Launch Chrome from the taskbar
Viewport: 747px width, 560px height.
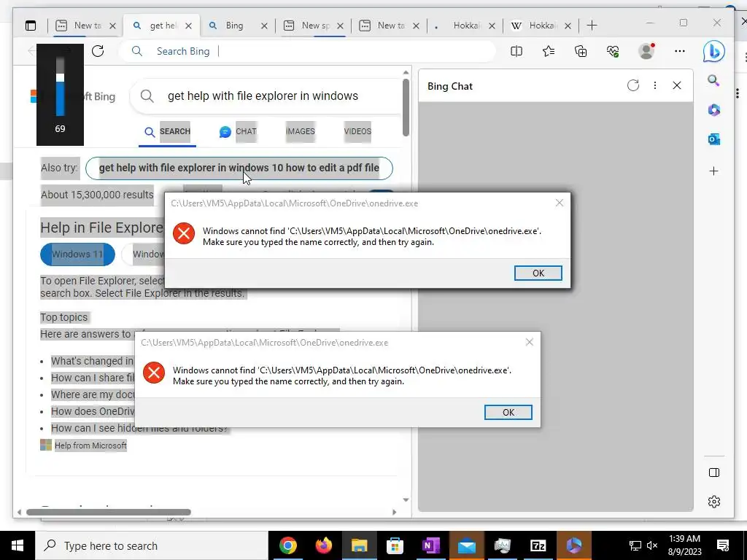point(287,545)
